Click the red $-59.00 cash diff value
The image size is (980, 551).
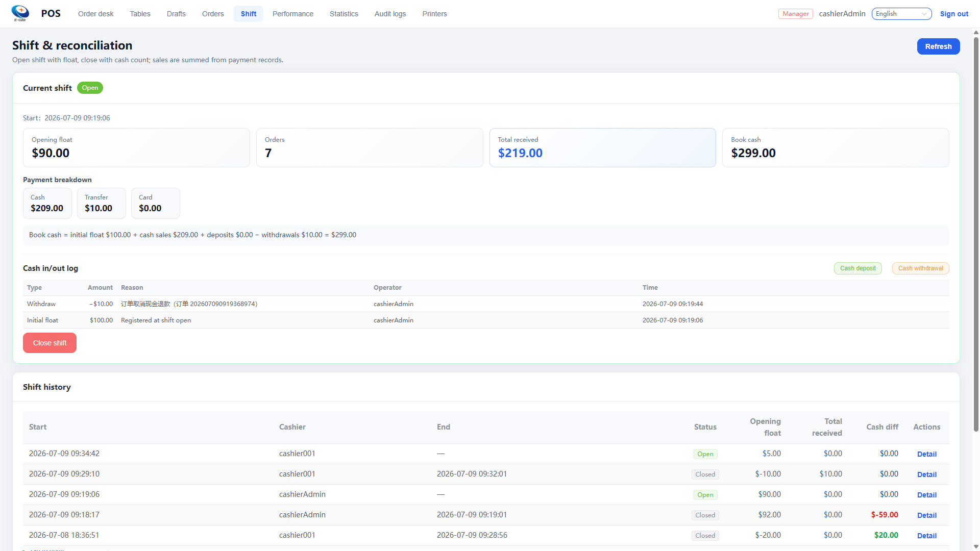tap(885, 515)
